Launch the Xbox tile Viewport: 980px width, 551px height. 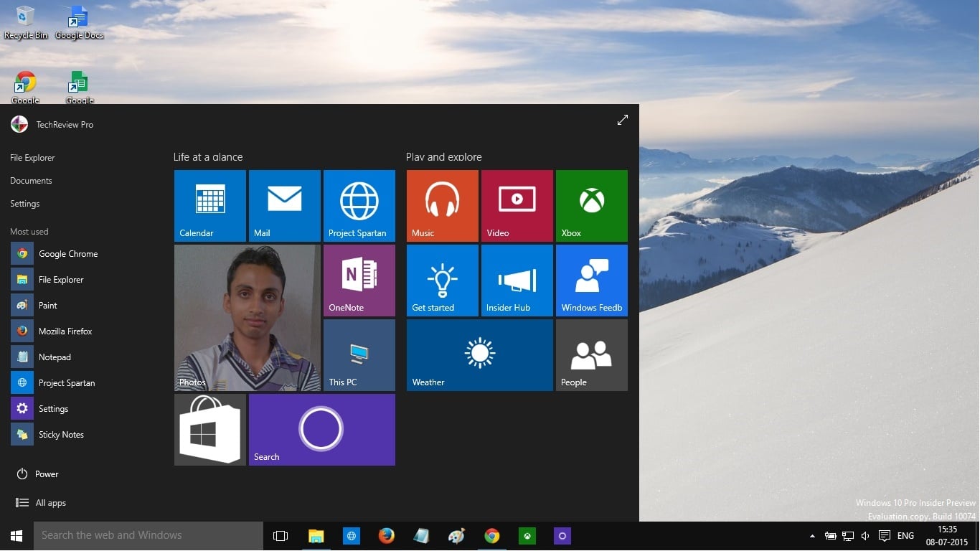(x=592, y=206)
